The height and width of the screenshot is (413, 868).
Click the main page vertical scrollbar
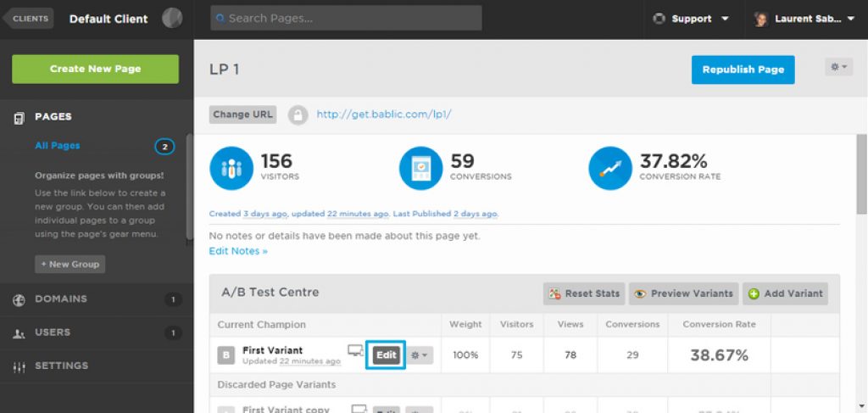(861, 178)
